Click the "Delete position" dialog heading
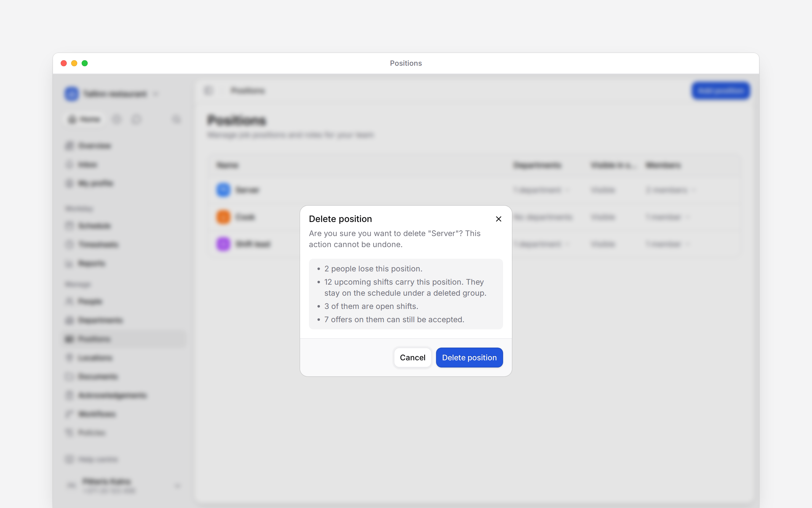Image resolution: width=812 pixels, height=508 pixels. pyautogui.click(x=340, y=219)
